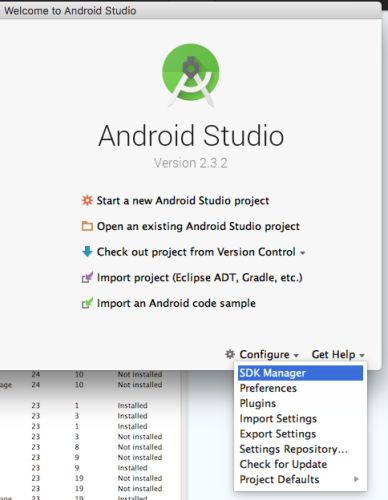This screenshot has width=388, height=500.
Task: Click the Welcome to Android Studio title bar
Action: (x=190, y=11)
